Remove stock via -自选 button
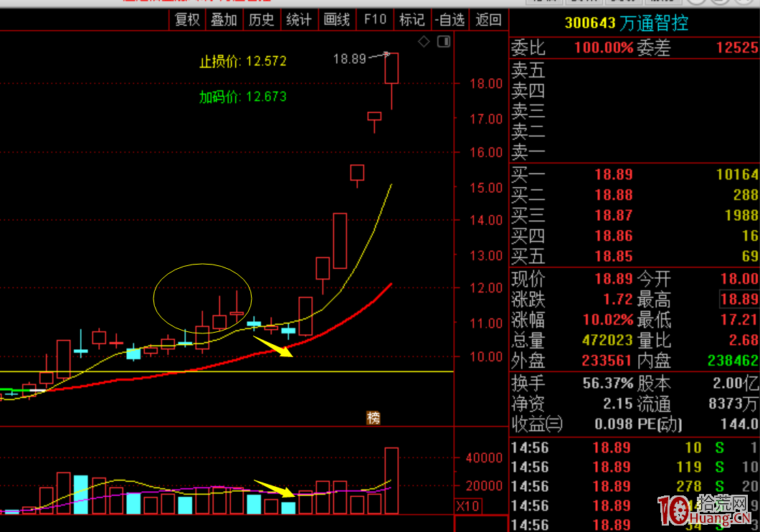This screenshot has height=532, width=760. point(450,20)
